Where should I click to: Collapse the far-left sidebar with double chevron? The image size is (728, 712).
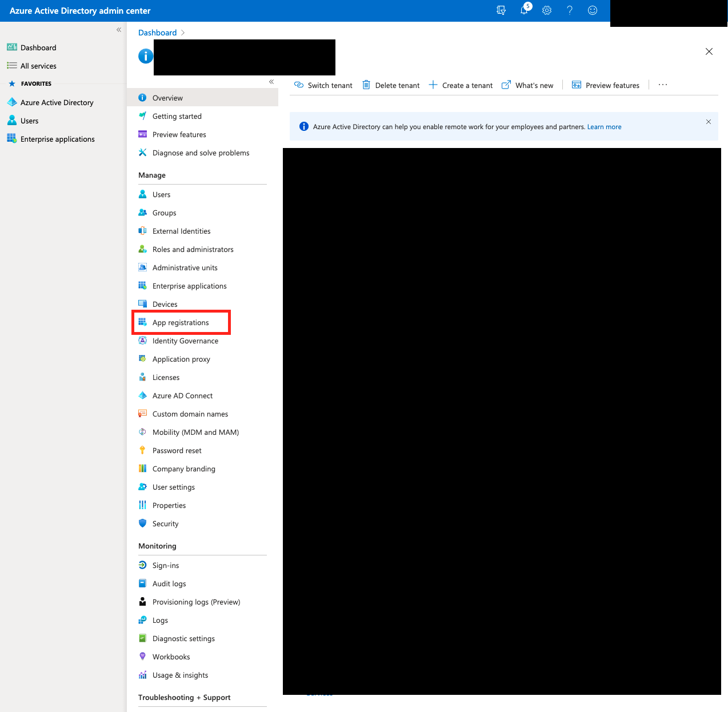tap(118, 30)
